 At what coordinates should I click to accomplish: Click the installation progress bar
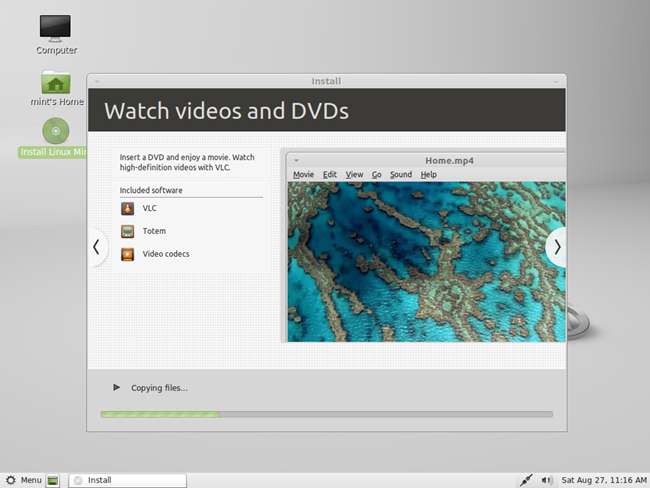[327, 414]
